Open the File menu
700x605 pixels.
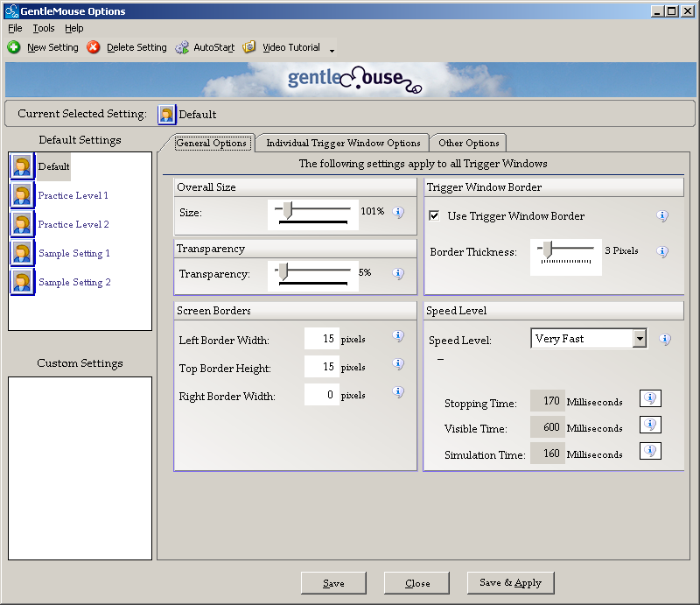(15, 28)
